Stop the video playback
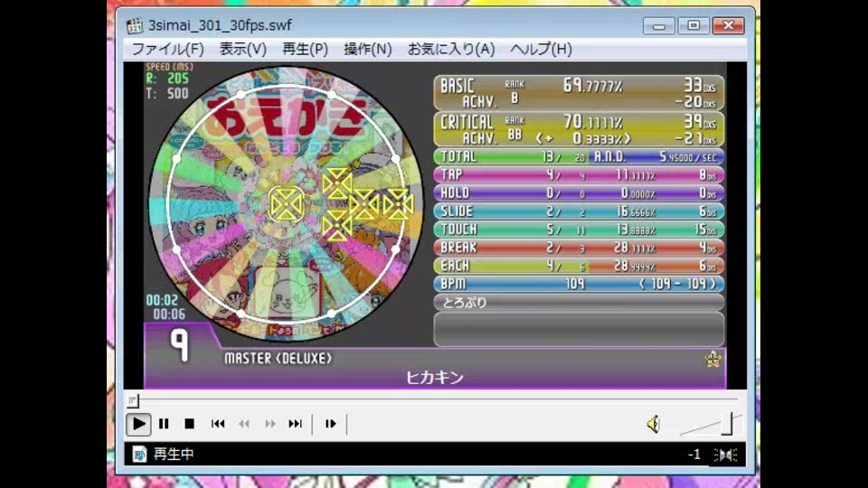 189,425
